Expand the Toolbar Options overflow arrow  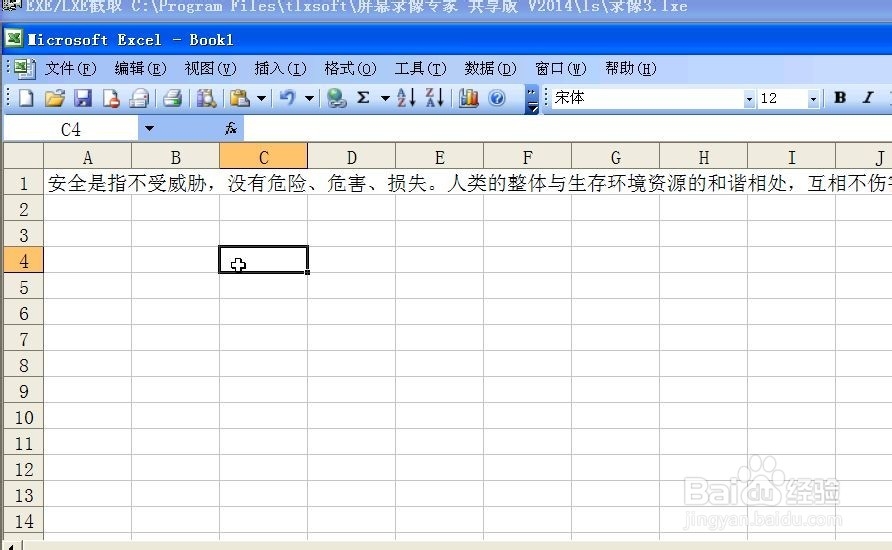[532, 100]
